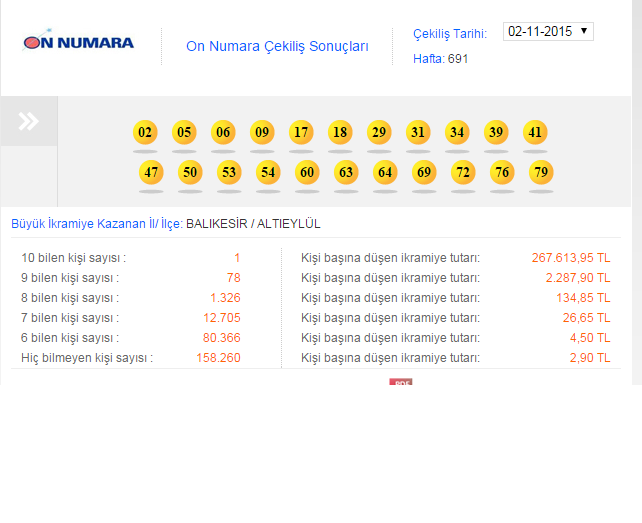Click the yellow ball numbered 50
642x523 pixels.
click(190, 172)
